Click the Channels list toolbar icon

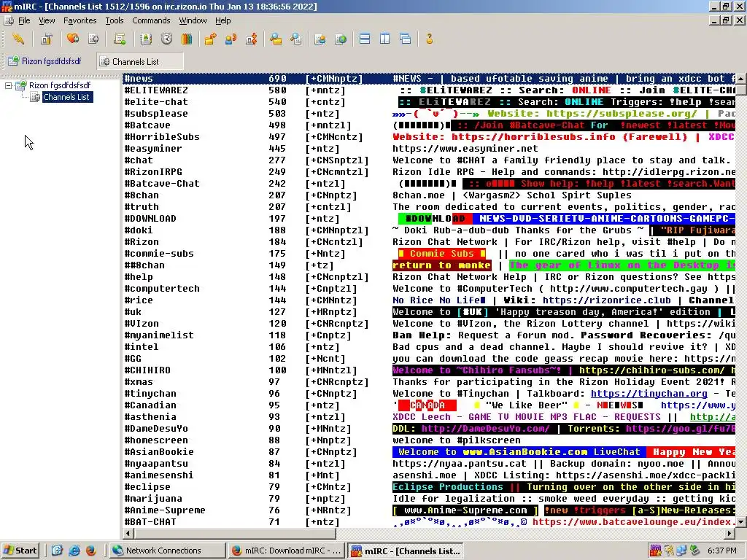click(93, 39)
